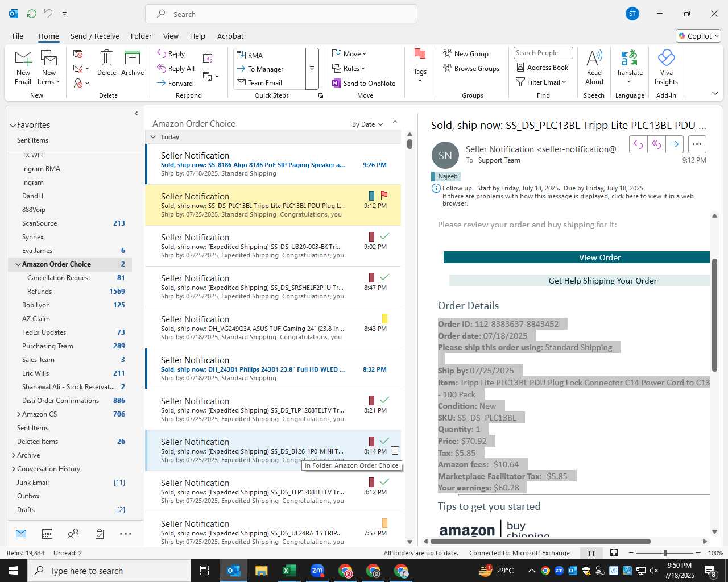The height and width of the screenshot is (582, 728).
Task: Forward the message from ribbon
Action: [x=175, y=83]
